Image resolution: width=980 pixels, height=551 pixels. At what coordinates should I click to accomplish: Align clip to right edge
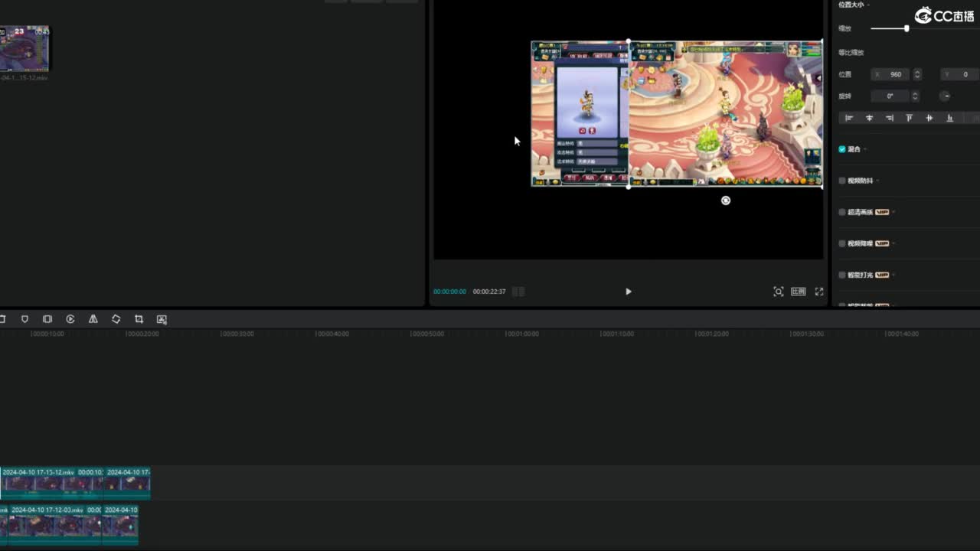[x=889, y=118]
